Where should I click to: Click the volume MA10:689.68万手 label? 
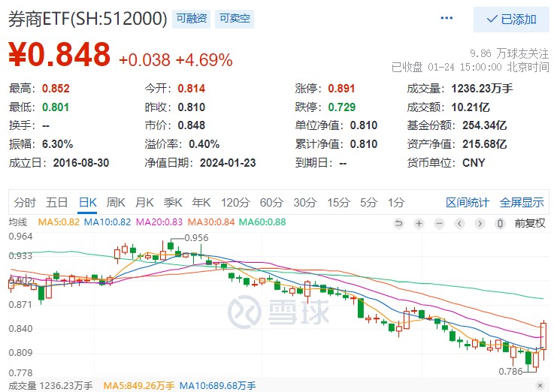[218, 386]
